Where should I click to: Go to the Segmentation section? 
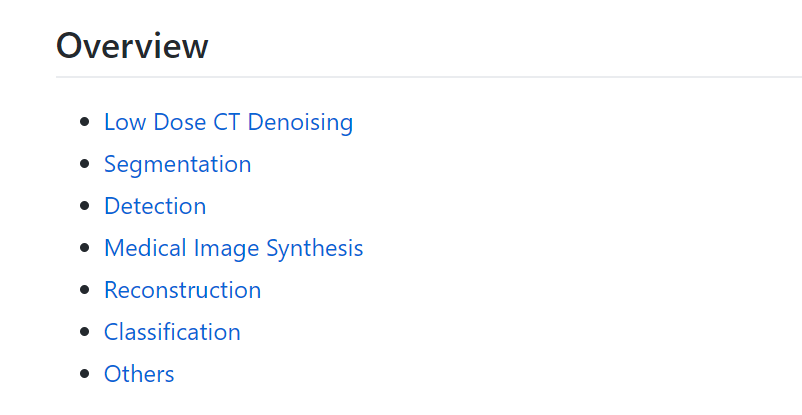point(177,164)
